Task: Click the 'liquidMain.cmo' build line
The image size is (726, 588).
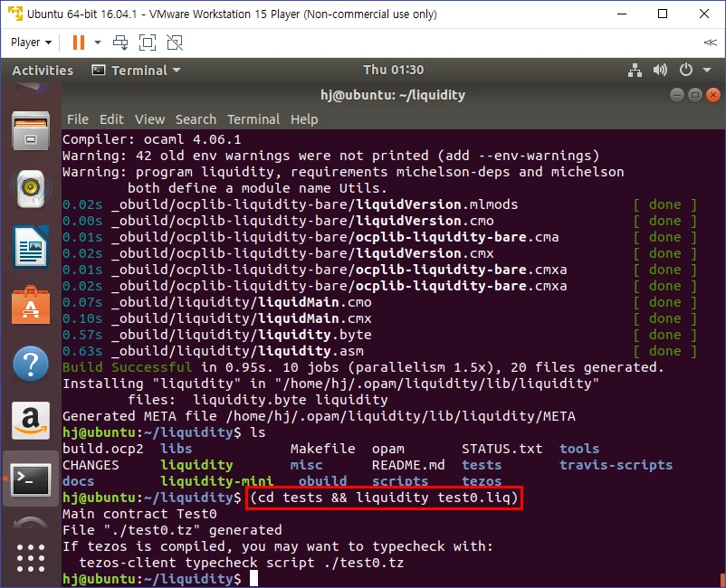Action: tap(217, 302)
